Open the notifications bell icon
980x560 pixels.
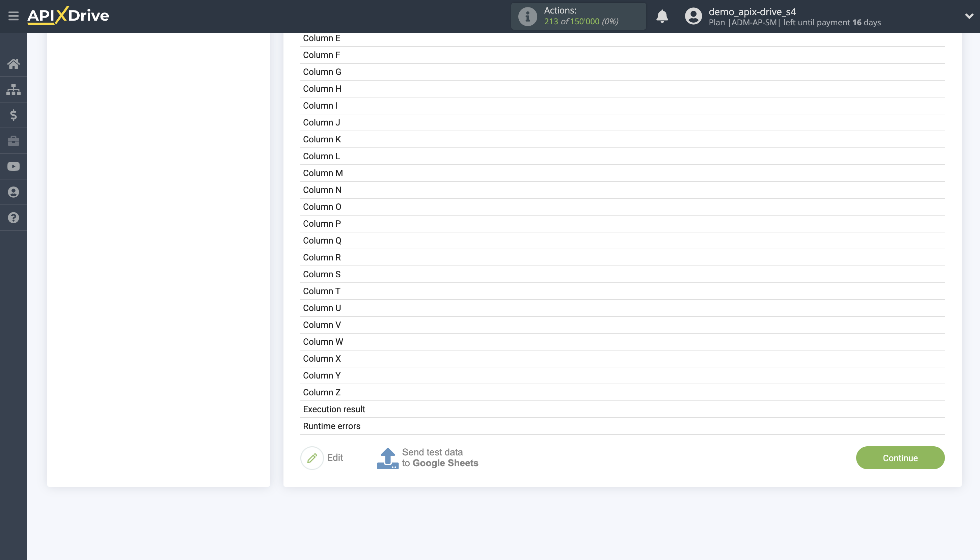pos(662,16)
